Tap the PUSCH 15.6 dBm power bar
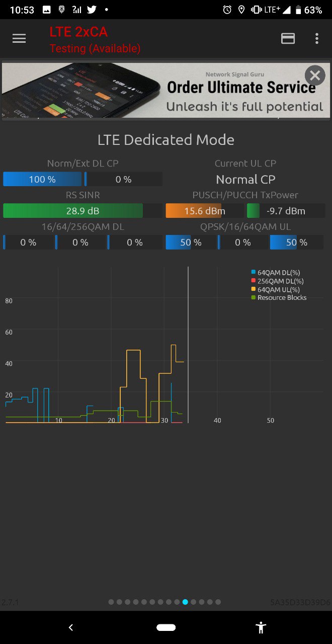Viewport: 332px width, 644px height. [205, 211]
